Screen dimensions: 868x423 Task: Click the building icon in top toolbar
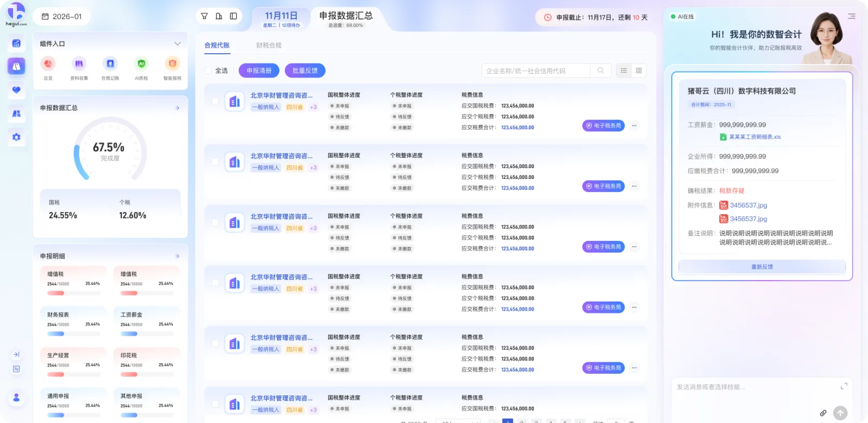[219, 16]
